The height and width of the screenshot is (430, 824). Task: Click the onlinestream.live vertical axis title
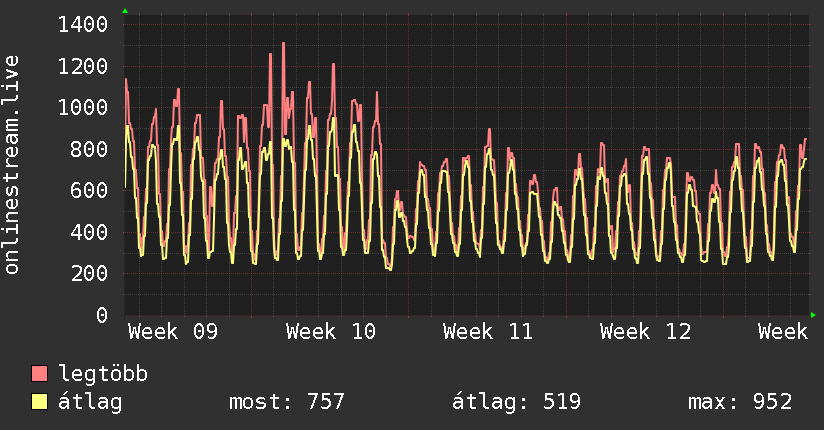12,165
